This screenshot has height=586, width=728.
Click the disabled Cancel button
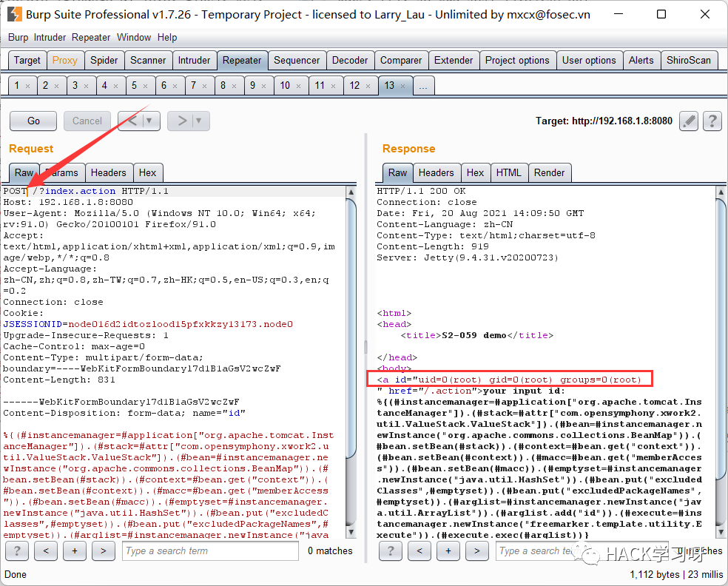87,121
